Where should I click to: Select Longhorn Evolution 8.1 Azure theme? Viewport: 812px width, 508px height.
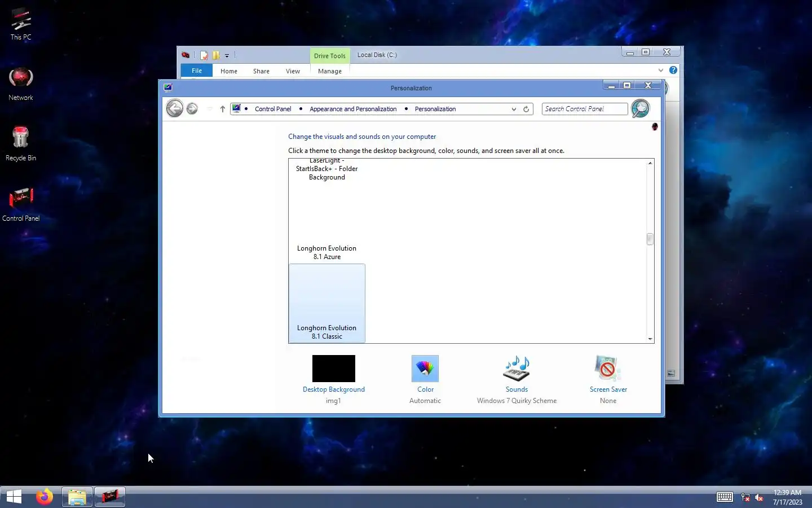point(327,224)
